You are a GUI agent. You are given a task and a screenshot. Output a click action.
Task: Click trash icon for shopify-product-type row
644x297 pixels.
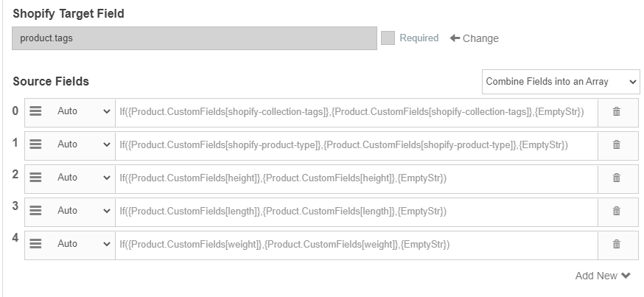coord(617,144)
